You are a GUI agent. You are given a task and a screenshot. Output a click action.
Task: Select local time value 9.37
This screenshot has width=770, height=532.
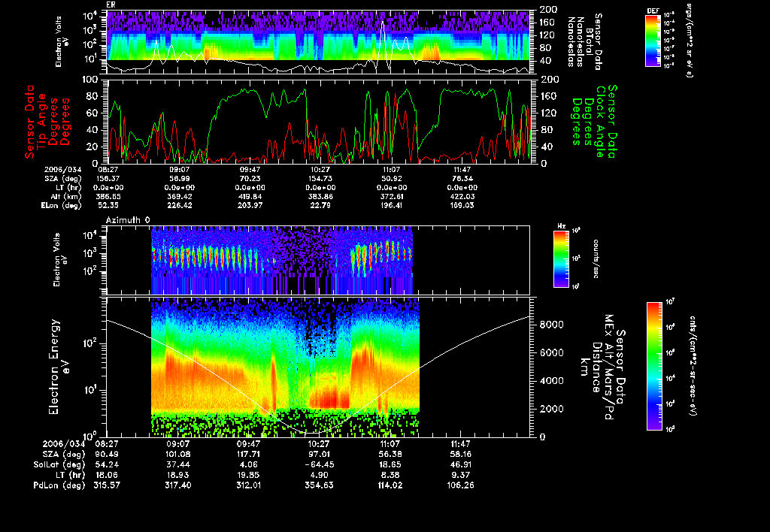click(460, 475)
